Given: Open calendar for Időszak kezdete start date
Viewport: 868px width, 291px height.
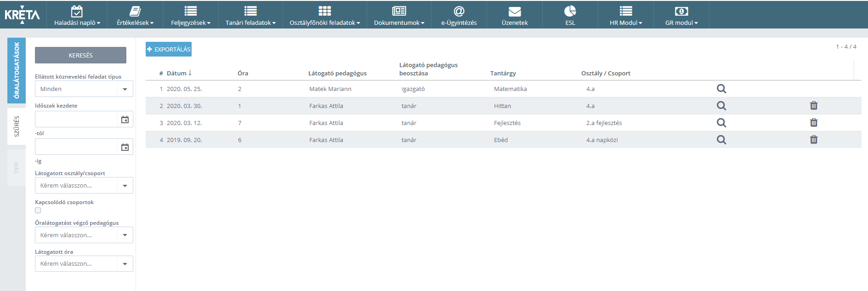Looking at the screenshot, I should [x=125, y=120].
